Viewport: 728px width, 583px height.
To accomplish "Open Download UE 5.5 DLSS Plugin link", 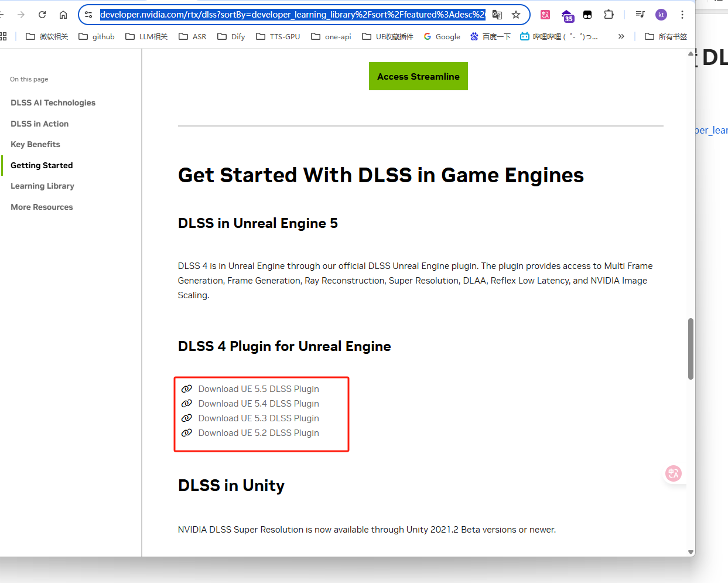I will [258, 389].
